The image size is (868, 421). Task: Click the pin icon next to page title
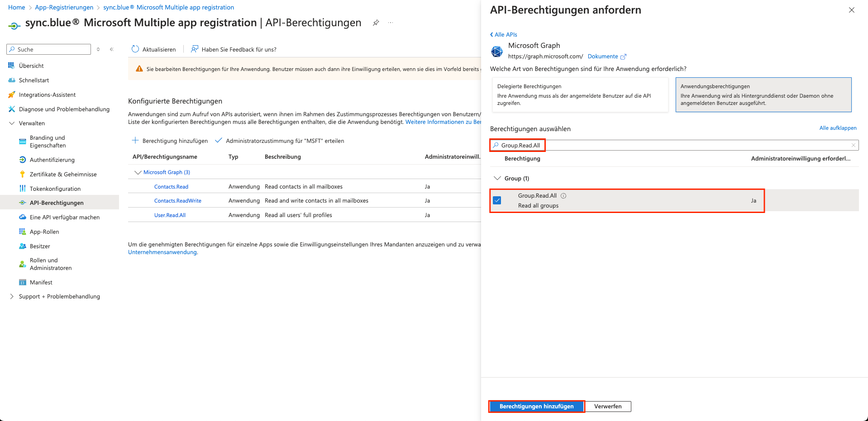click(376, 23)
